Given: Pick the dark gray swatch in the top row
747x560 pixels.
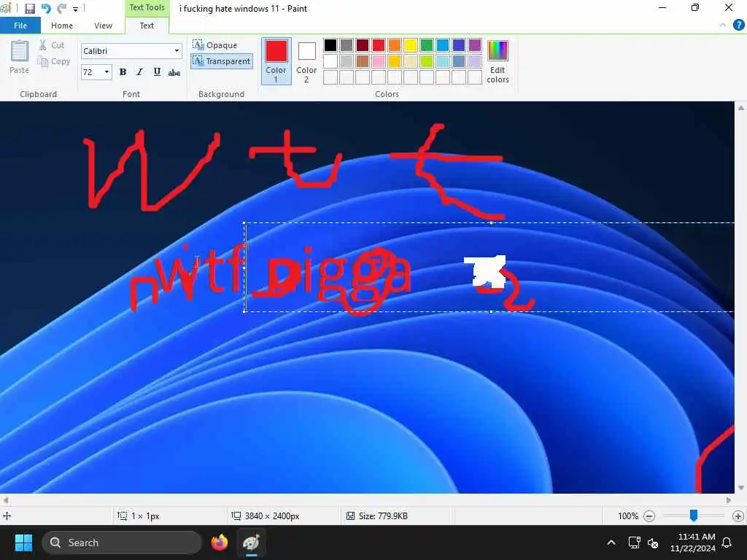Looking at the screenshot, I should point(347,45).
